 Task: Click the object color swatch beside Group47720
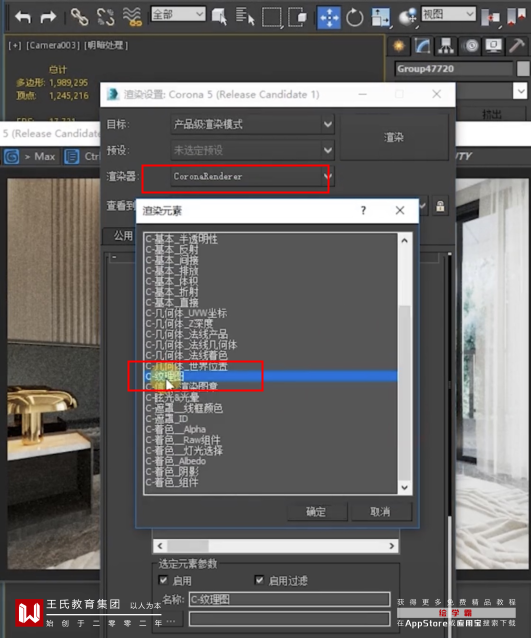click(x=523, y=69)
